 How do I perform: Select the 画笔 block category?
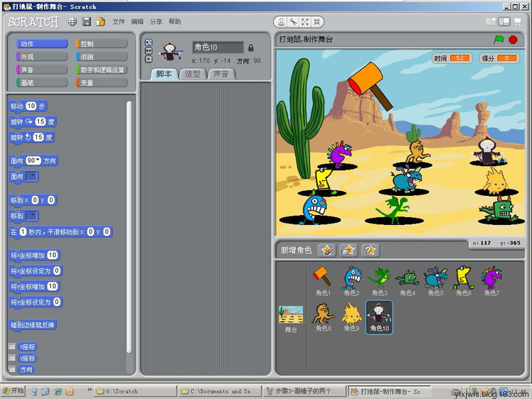click(x=42, y=82)
